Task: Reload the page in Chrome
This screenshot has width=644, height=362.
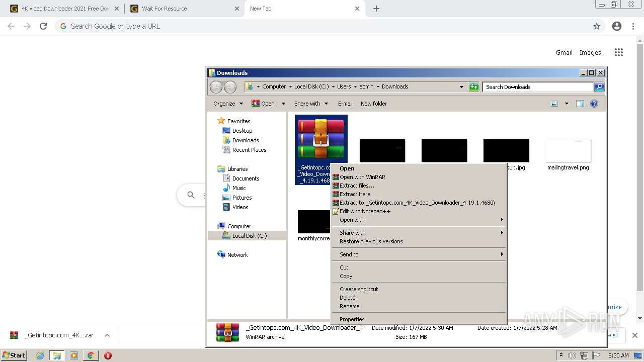Action: [43, 26]
